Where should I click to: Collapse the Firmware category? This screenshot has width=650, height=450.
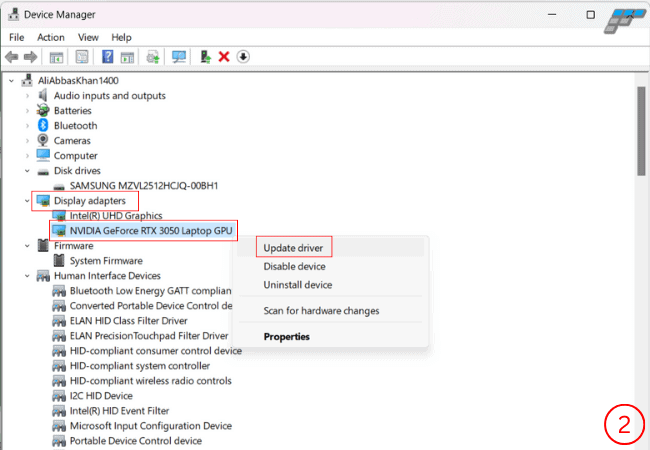27,246
